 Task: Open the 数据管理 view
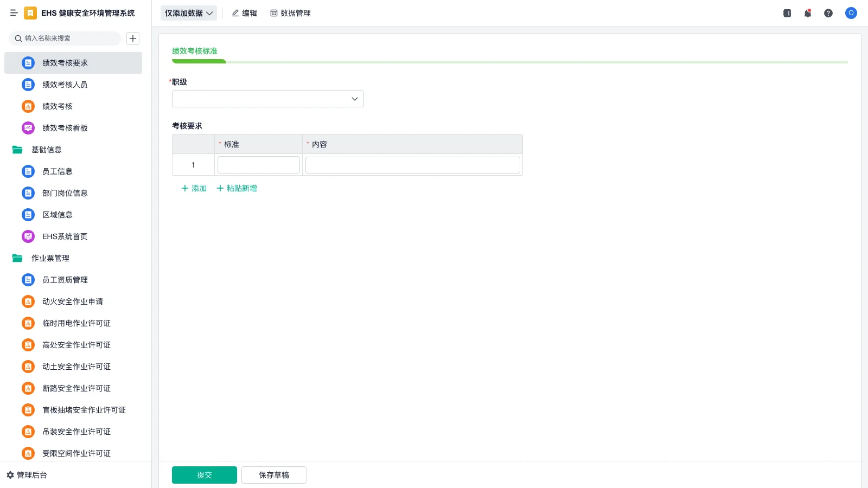[x=290, y=13]
